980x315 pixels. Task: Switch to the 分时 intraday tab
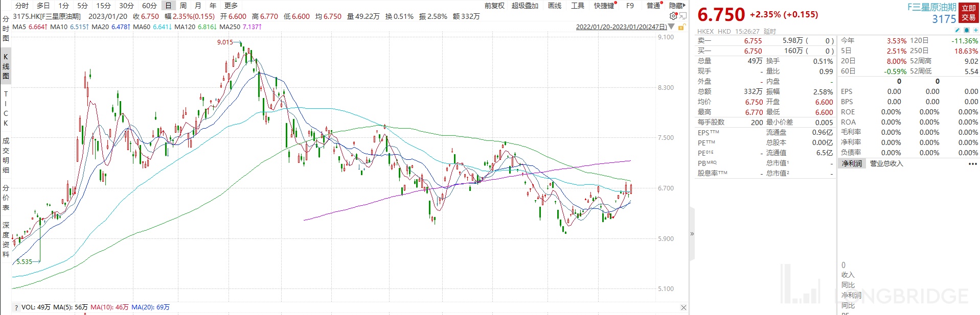22,6
